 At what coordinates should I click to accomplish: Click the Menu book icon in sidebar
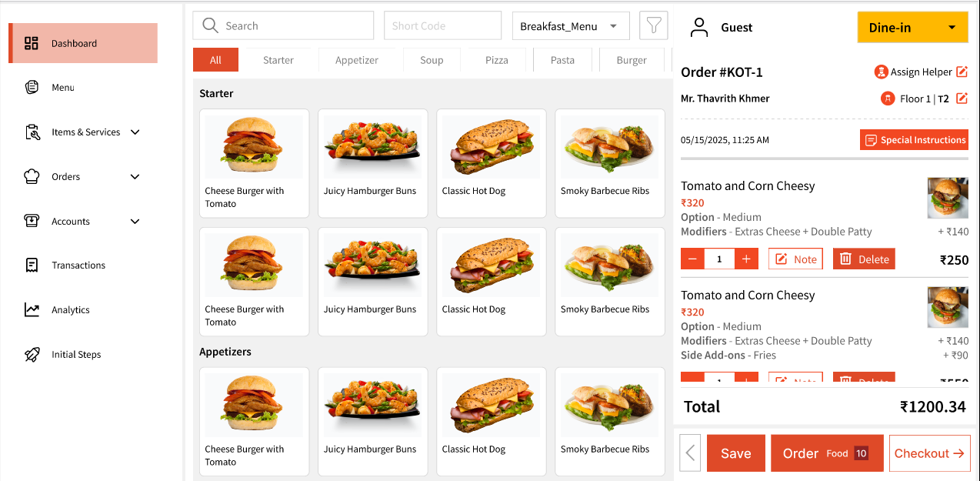tap(32, 88)
